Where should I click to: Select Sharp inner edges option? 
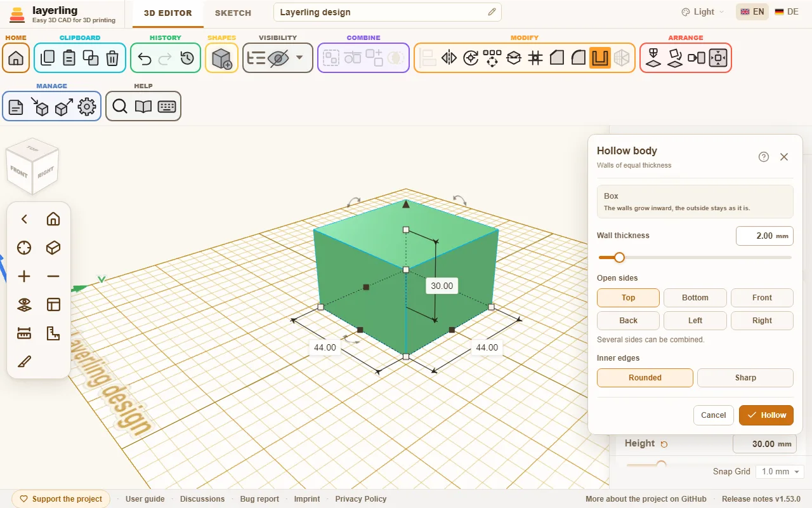745,378
